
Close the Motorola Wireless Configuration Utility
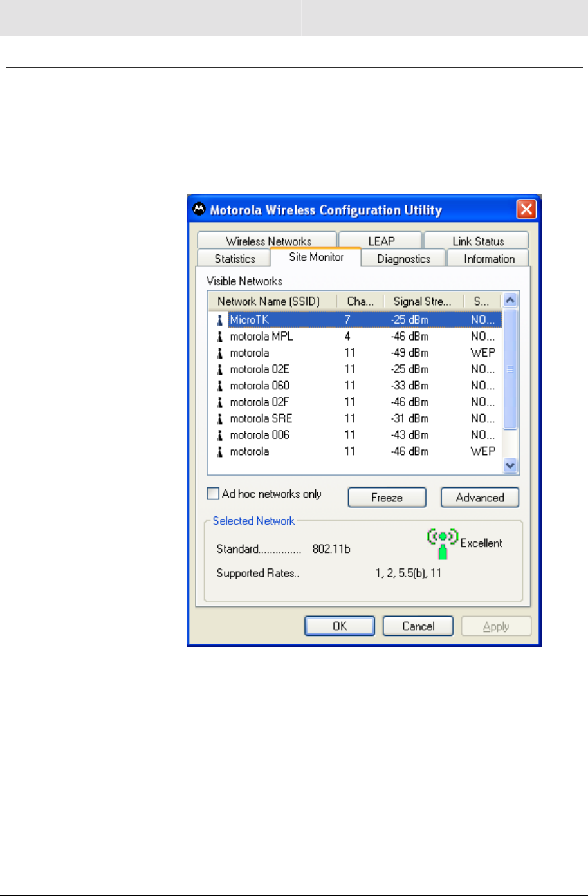point(526,210)
